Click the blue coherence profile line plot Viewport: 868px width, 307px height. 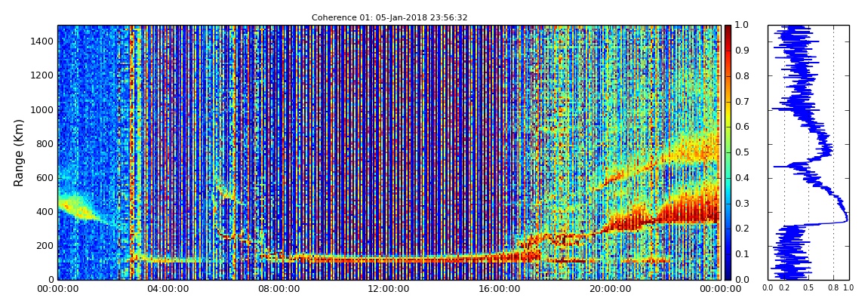808,152
